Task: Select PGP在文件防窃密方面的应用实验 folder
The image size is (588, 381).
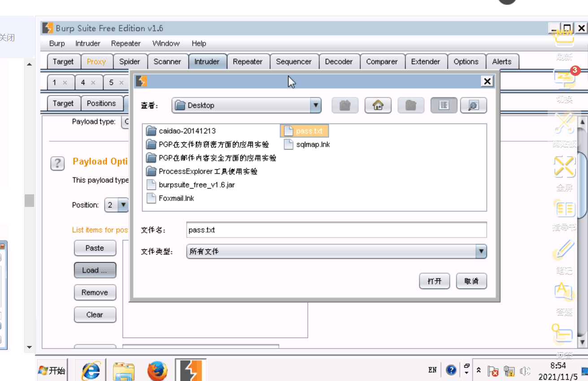Action: pyautogui.click(x=208, y=145)
